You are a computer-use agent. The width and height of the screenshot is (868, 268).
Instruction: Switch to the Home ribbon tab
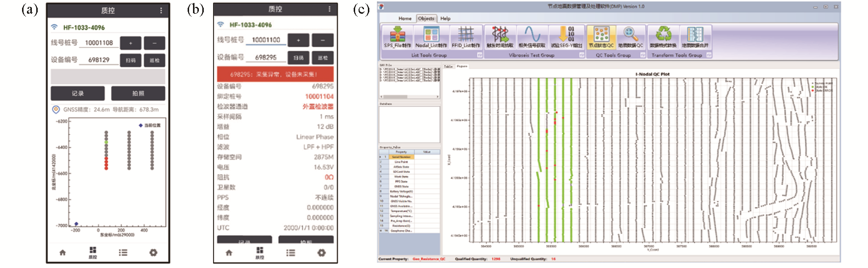coord(405,19)
